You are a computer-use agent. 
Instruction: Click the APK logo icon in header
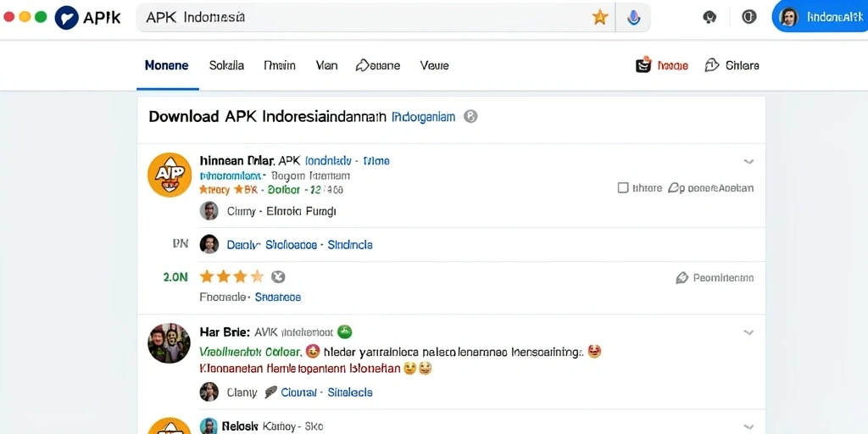pos(66,18)
